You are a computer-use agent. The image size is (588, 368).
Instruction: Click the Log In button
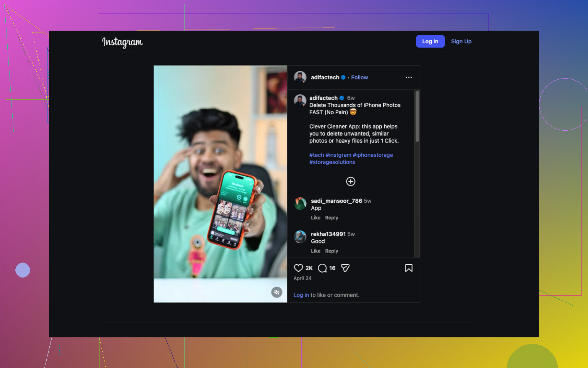click(x=430, y=41)
